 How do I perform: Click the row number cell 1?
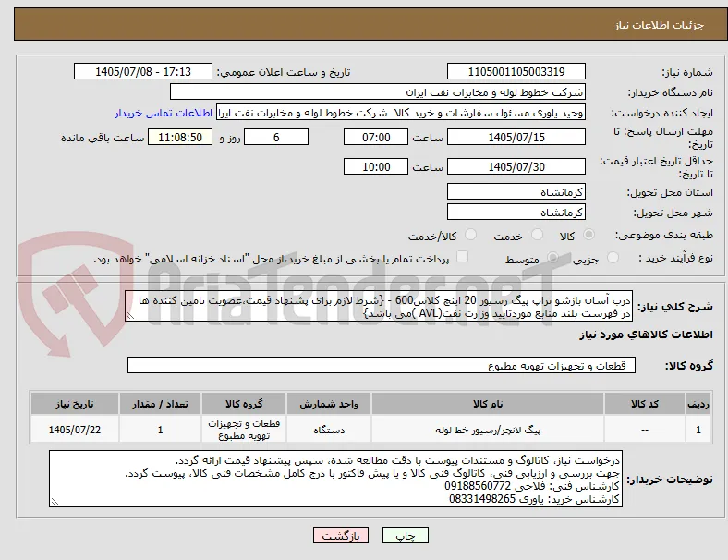[698, 430]
